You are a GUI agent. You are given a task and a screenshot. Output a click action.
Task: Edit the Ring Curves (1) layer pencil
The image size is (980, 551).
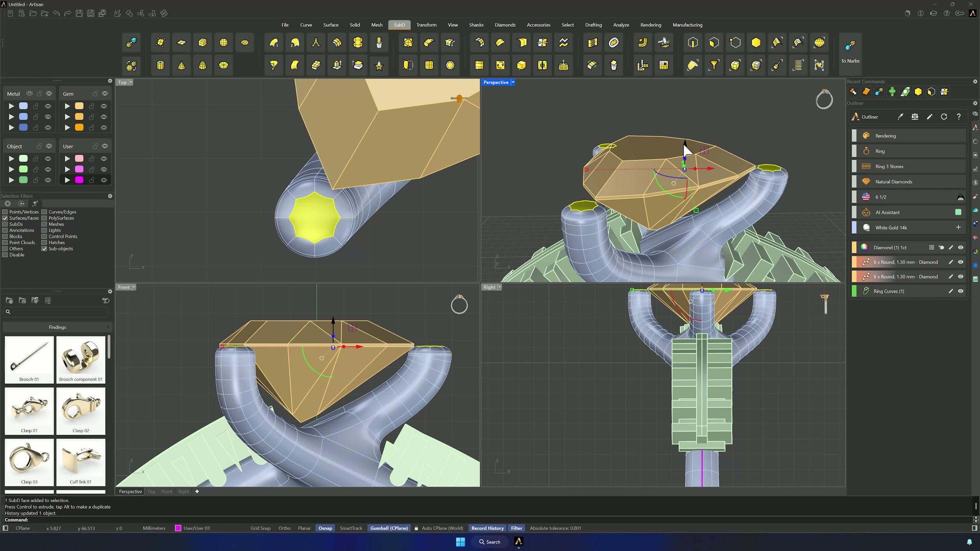coord(951,291)
